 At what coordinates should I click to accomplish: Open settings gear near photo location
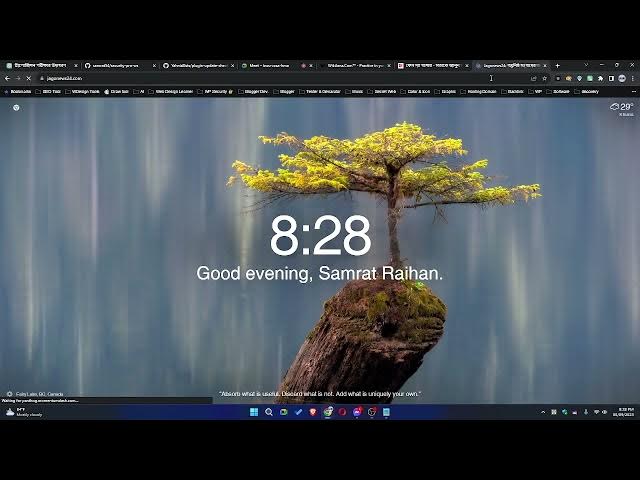[x=9, y=394]
